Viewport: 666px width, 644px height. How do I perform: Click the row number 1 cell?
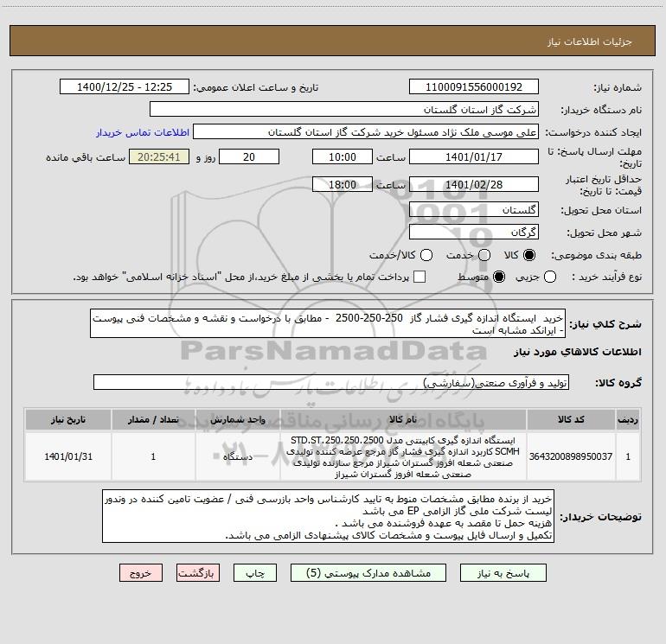point(628,456)
